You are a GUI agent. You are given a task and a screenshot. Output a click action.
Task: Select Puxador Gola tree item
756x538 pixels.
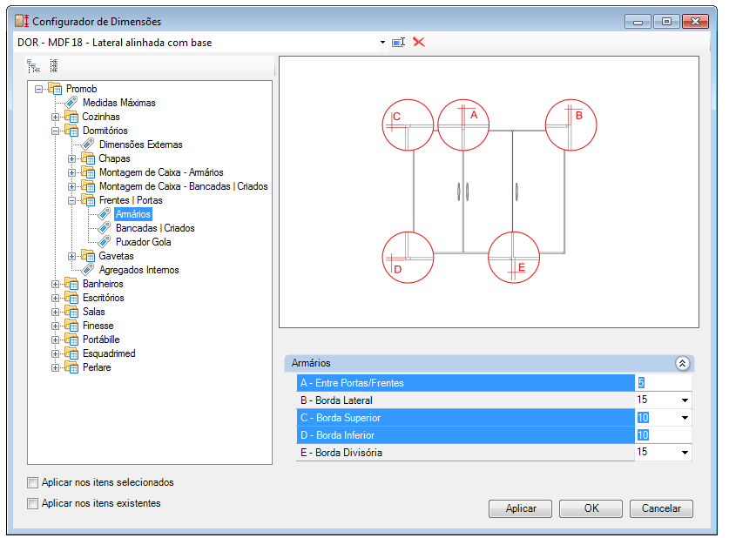pyautogui.click(x=143, y=242)
